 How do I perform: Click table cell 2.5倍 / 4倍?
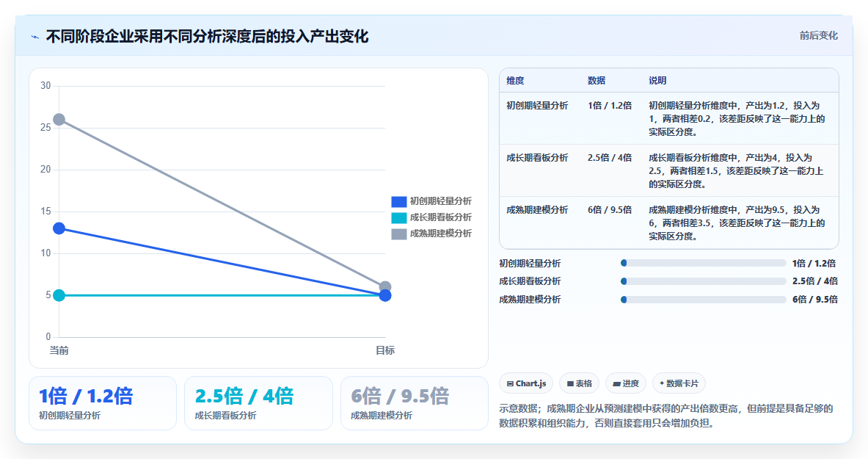610,157
